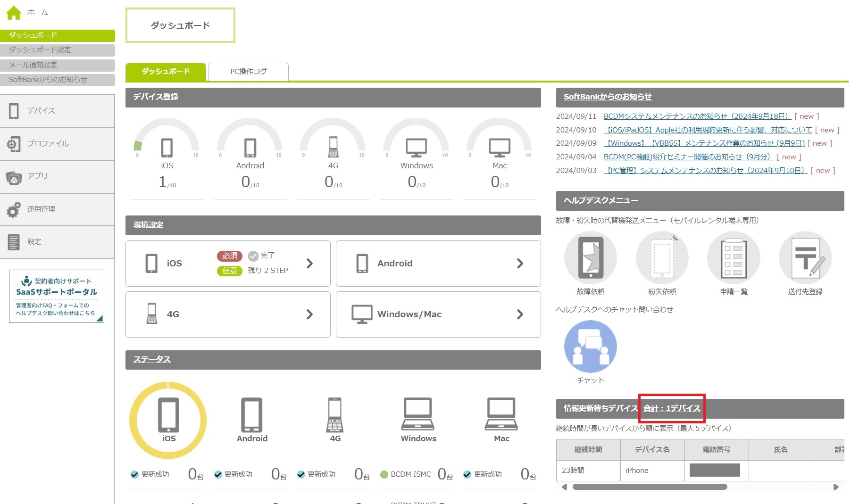Open the 合計：1デバイス link

point(672,408)
